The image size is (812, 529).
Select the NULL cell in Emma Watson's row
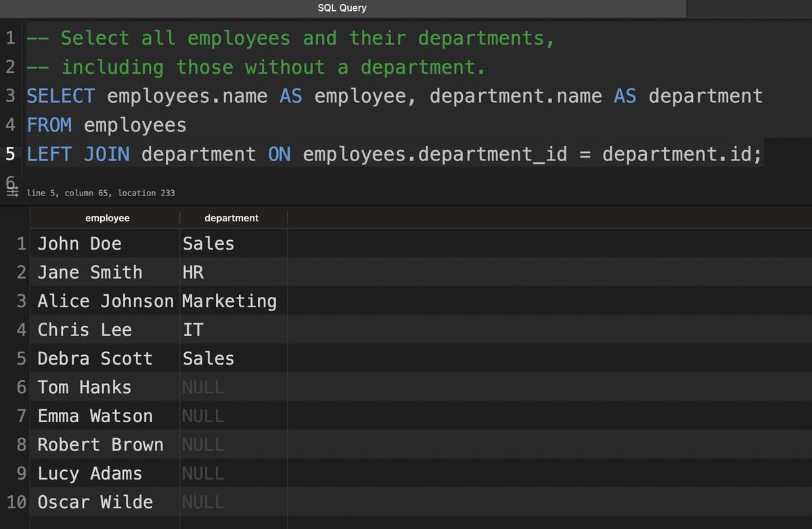click(x=234, y=416)
